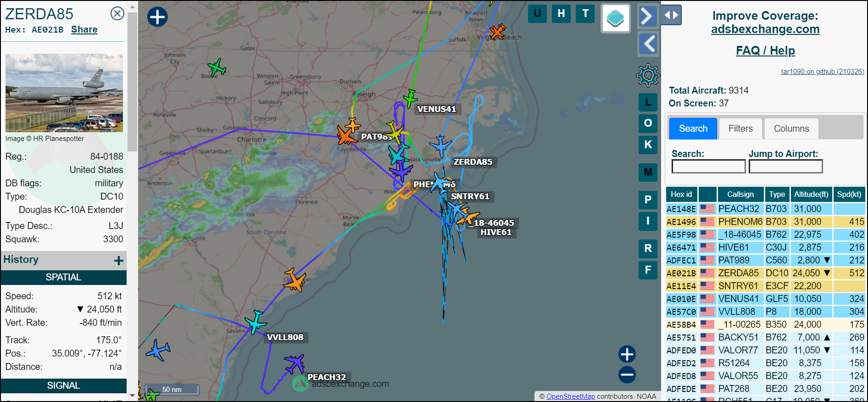Toggle the P map option button

click(x=648, y=200)
